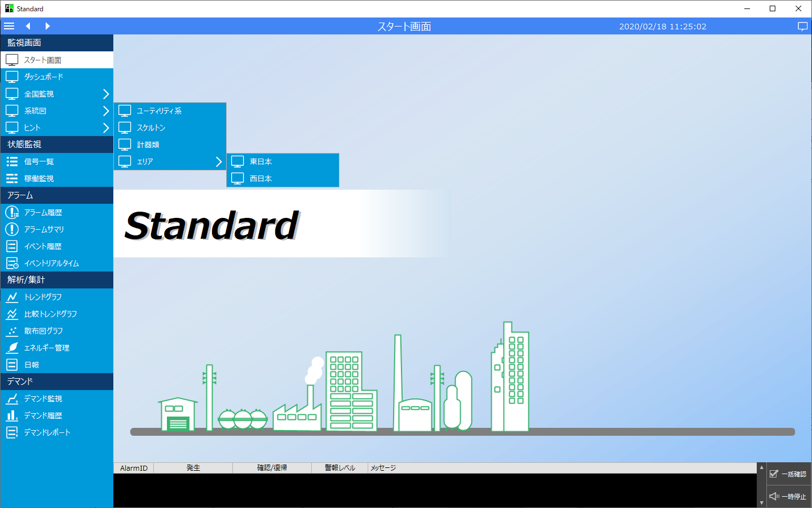Click the 警報レベル column header

339,468
